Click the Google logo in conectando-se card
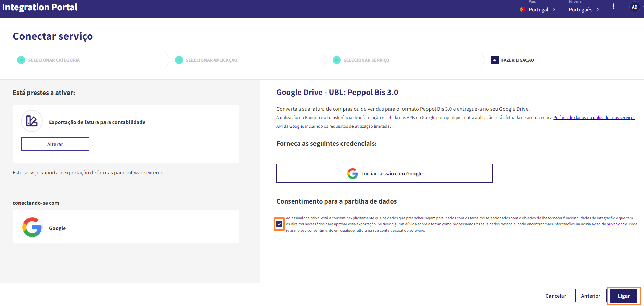Image resolution: width=644 pixels, height=306 pixels. [32, 227]
